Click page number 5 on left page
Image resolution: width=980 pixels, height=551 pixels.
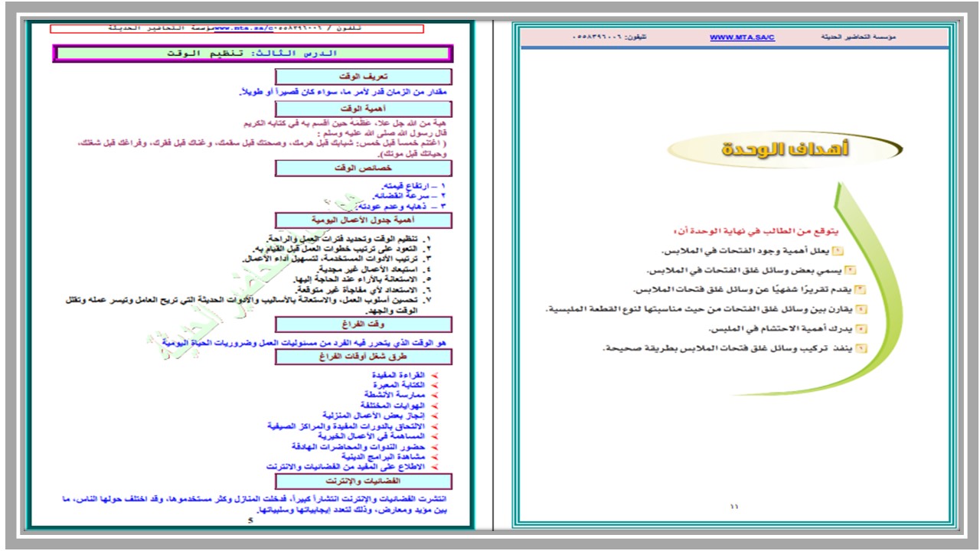tap(250, 520)
